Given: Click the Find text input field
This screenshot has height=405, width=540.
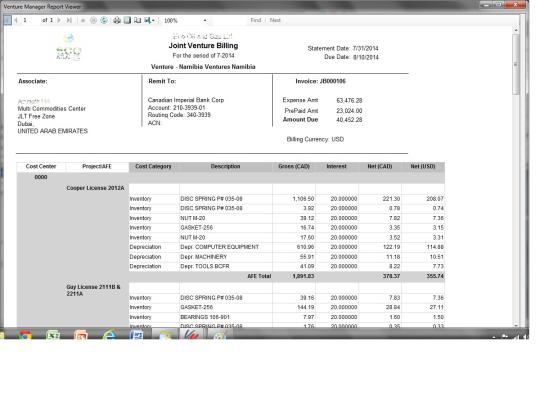Looking at the screenshot, I should [229, 20].
